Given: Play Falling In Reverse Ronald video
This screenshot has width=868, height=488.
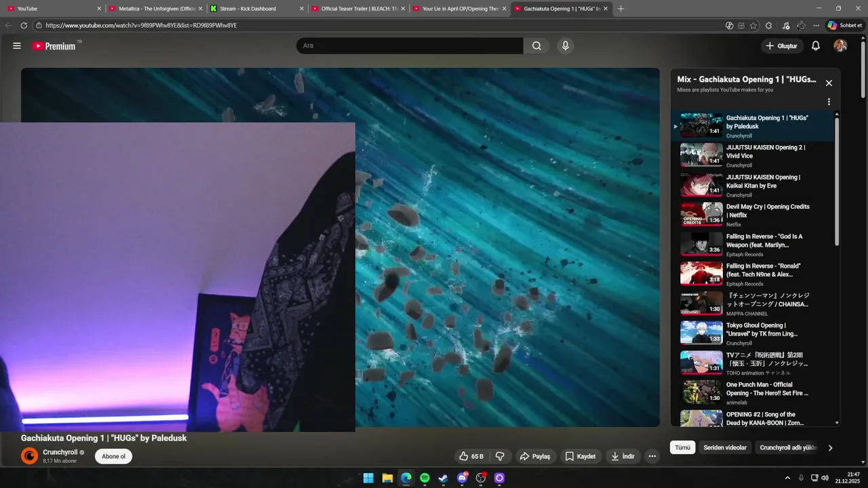Looking at the screenshot, I should pos(753,274).
